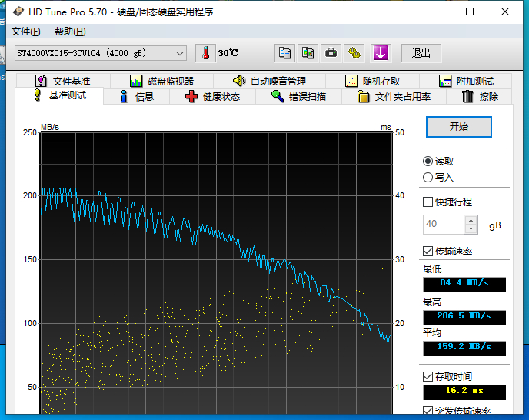Click the thermometer temperature icon
The height and width of the screenshot is (420, 529).
pyautogui.click(x=205, y=53)
